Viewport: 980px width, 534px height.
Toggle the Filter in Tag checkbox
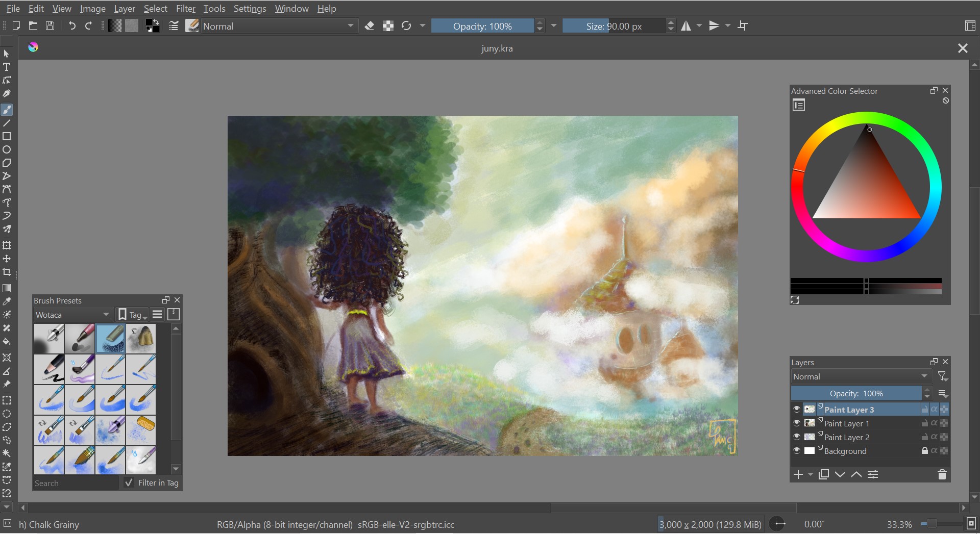point(129,482)
